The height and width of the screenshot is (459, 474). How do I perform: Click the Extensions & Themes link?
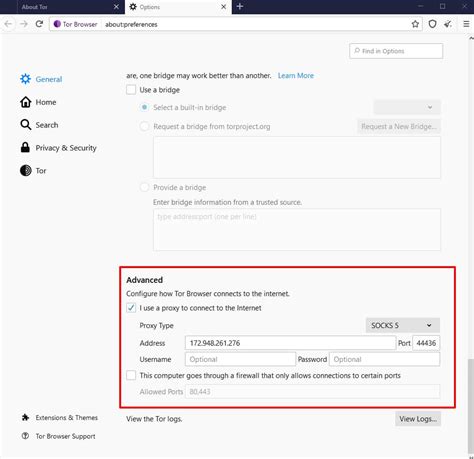click(67, 418)
